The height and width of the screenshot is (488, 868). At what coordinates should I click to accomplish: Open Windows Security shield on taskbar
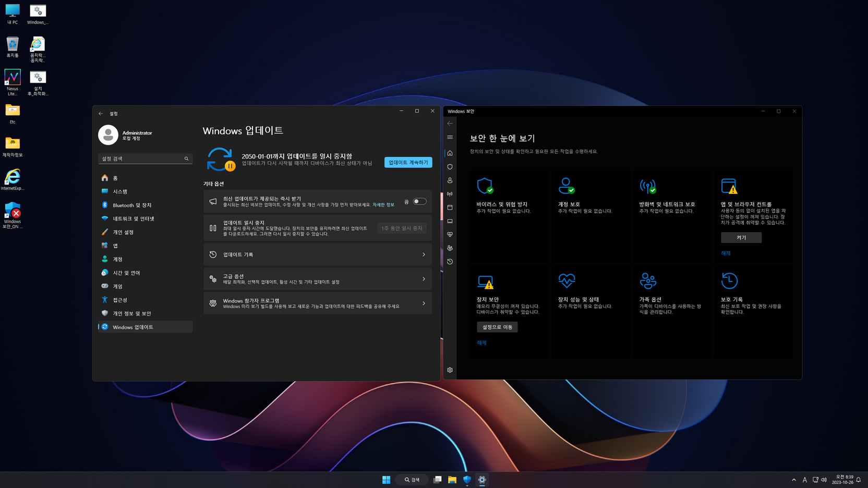click(x=467, y=480)
